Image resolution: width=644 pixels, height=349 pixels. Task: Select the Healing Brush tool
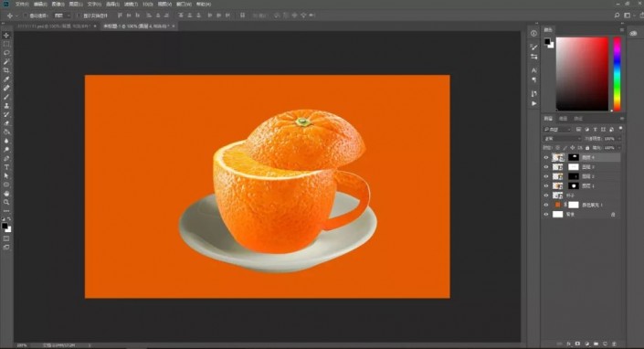pyautogui.click(x=6, y=89)
